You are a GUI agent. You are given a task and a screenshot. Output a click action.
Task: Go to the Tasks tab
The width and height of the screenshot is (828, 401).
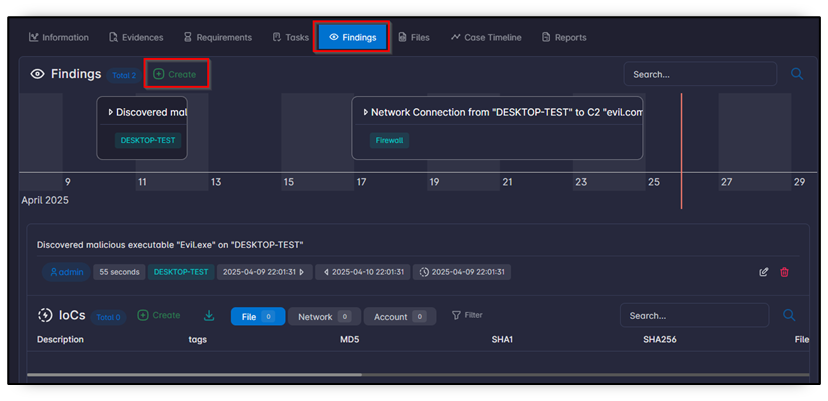(290, 38)
